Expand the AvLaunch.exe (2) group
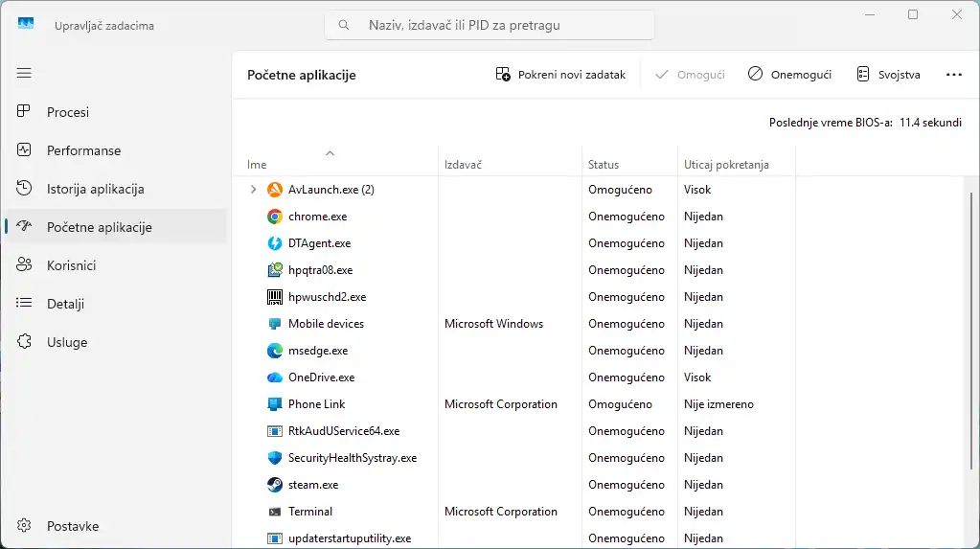 click(253, 190)
